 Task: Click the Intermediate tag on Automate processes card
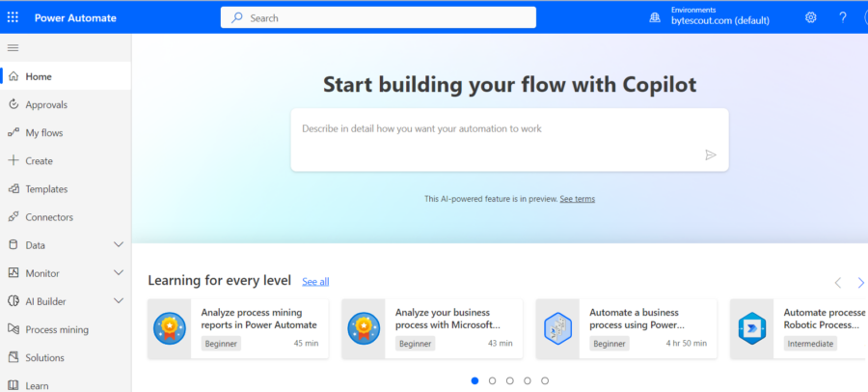[809, 344]
